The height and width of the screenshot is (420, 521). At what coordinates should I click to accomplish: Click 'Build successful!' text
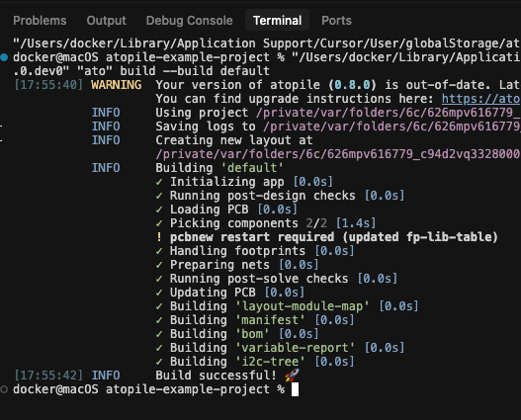(x=216, y=376)
